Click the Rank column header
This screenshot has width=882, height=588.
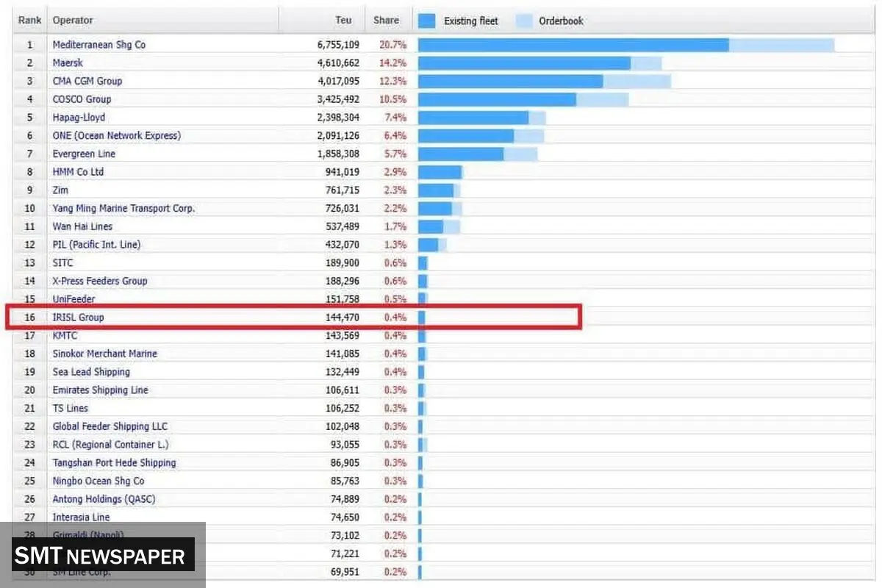(x=30, y=21)
